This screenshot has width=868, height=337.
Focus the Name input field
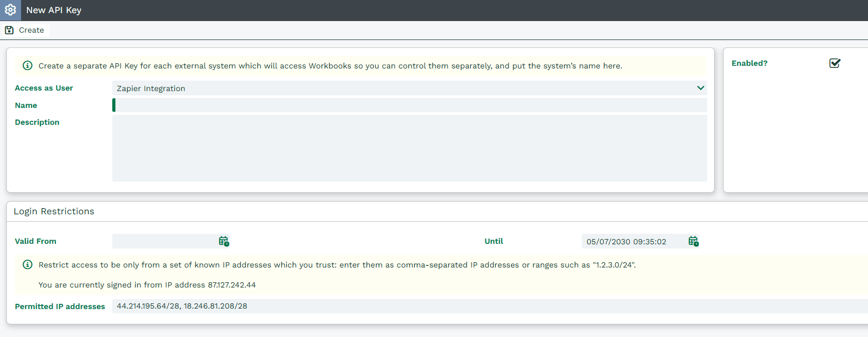tap(409, 105)
